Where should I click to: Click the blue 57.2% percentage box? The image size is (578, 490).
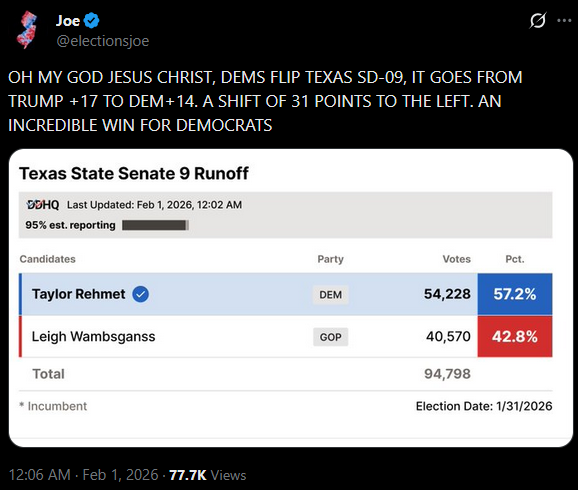(x=515, y=294)
